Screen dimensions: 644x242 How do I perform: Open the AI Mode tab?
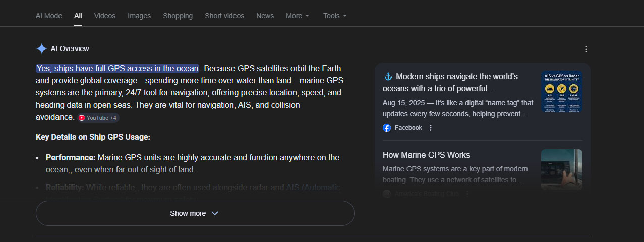49,16
